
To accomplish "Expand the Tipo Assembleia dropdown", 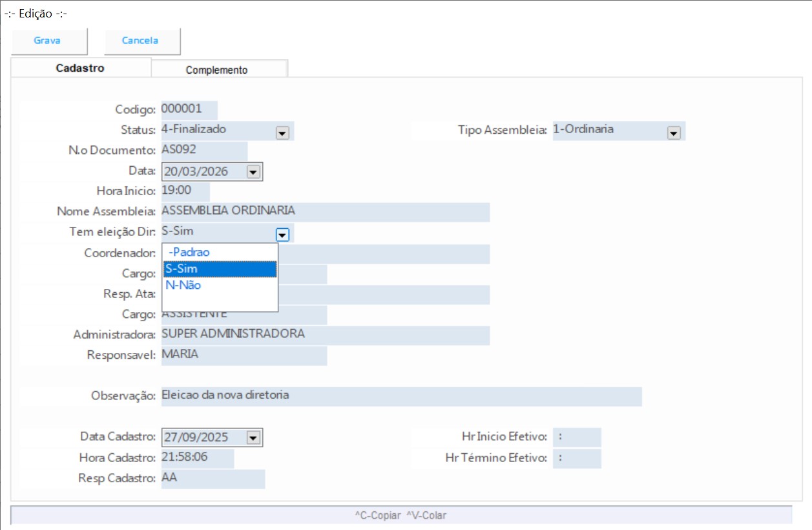I will pos(673,132).
